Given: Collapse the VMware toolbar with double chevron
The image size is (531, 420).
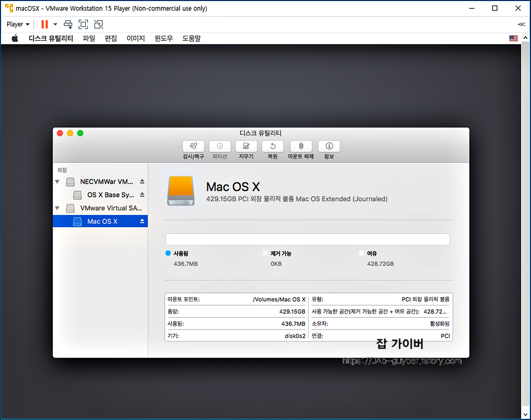Looking at the screenshot, I should click(521, 24).
